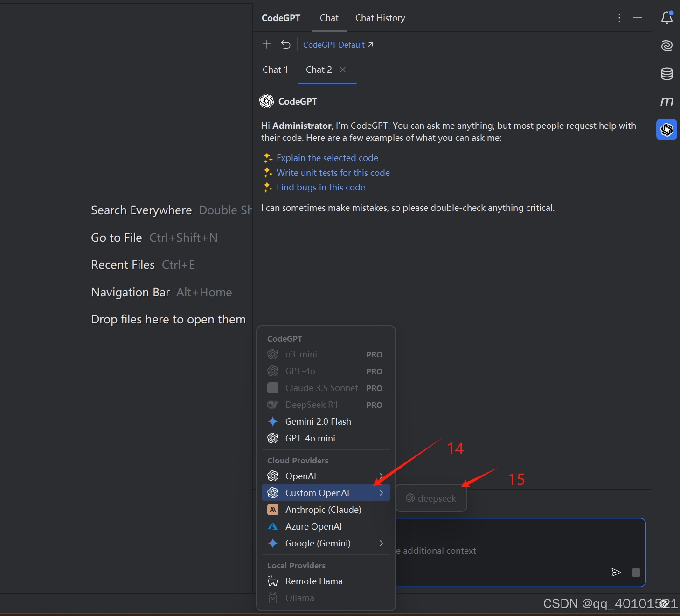Image resolution: width=680 pixels, height=616 pixels.
Task: Click the Azure logo icon
Action: tap(273, 526)
